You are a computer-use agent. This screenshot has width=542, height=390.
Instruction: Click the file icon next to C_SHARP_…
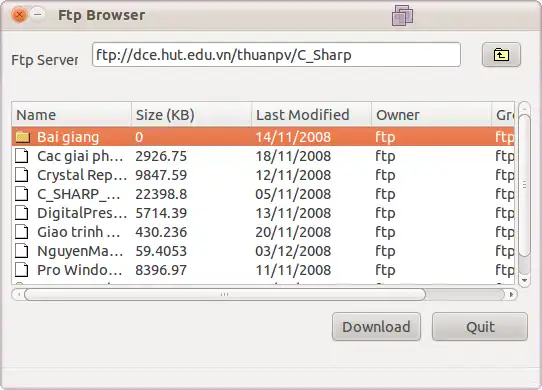click(22, 194)
